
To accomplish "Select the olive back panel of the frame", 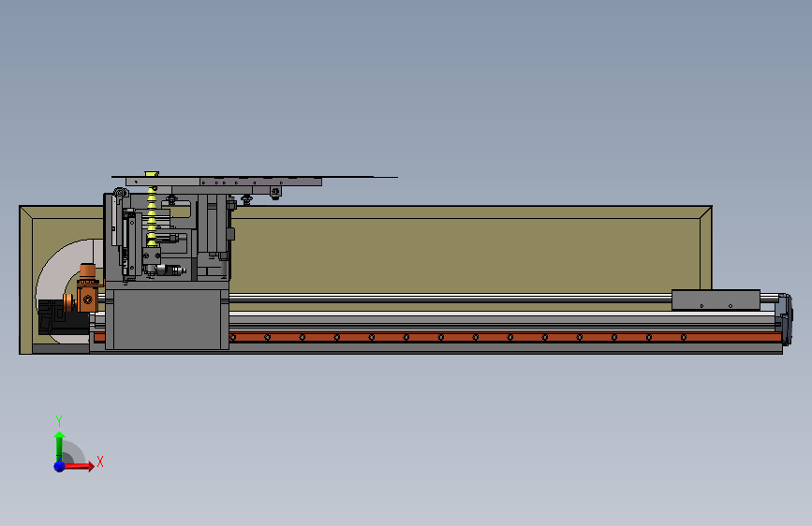I will click(x=466, y=254).
